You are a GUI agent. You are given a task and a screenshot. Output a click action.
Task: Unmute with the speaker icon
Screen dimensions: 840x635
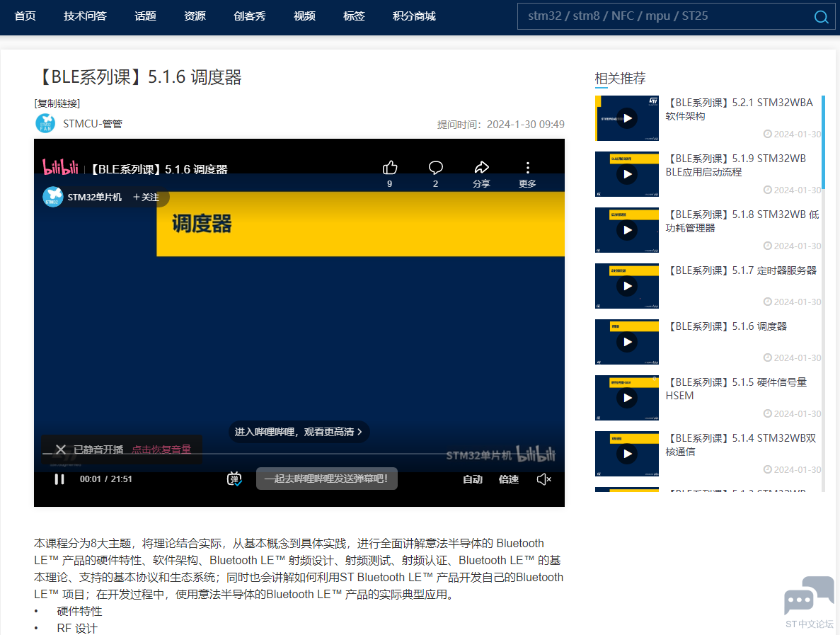(x=543, y=479)
